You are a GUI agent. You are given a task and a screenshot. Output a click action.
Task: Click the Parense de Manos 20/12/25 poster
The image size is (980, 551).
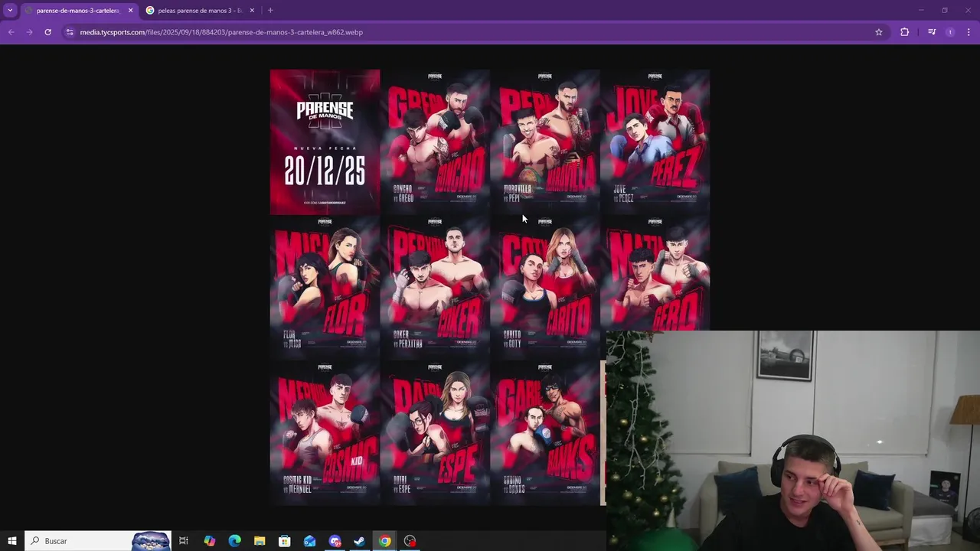click(x=325, y=142)
